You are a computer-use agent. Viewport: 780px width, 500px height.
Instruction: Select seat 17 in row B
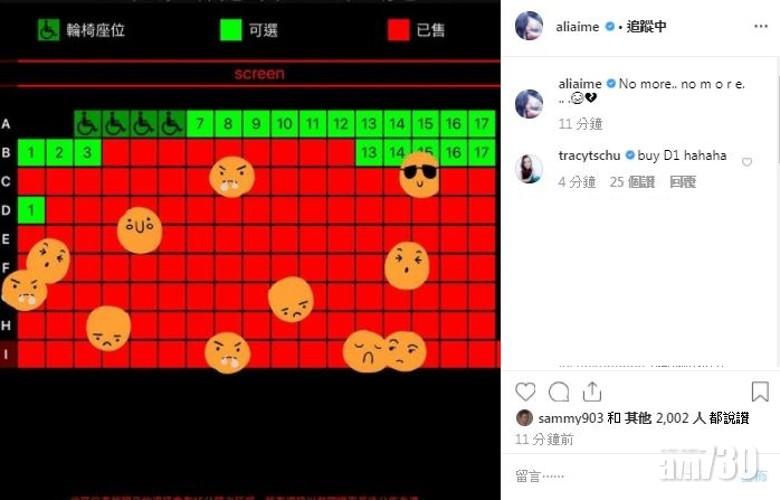482,152
